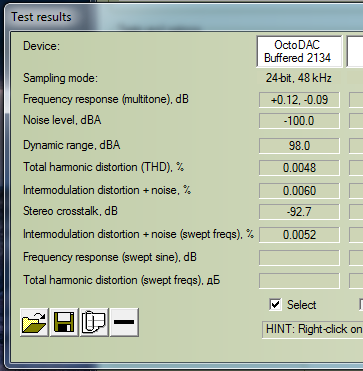
Task: Click the copy pages icon button
Action: pyautogui.click(x=94, y=322)
